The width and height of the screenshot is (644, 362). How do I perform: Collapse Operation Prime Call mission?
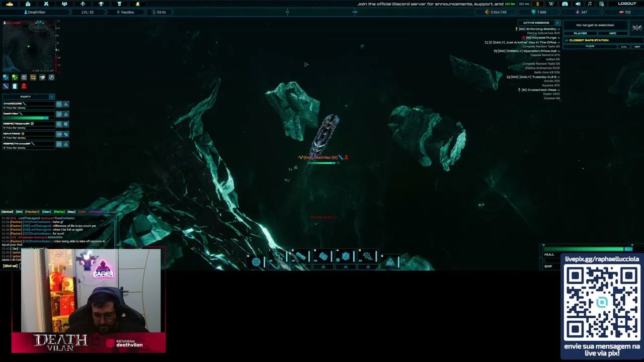click(559, 51)
